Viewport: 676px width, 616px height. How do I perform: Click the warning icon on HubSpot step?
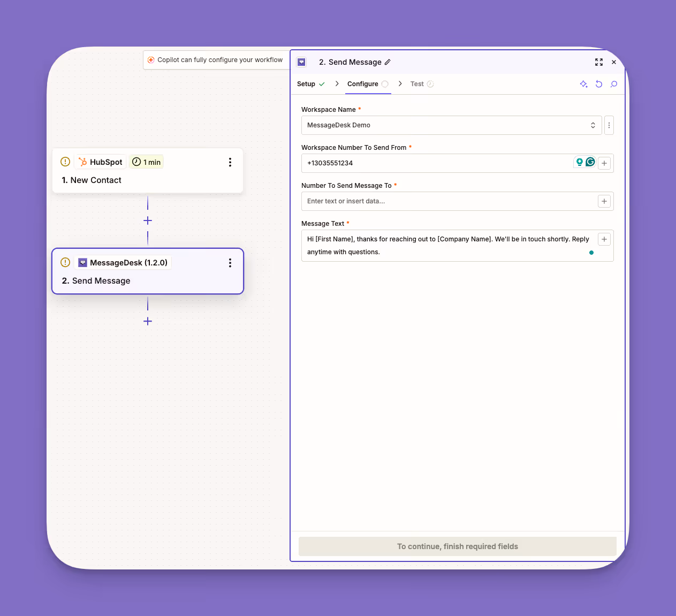click(65, 162)
